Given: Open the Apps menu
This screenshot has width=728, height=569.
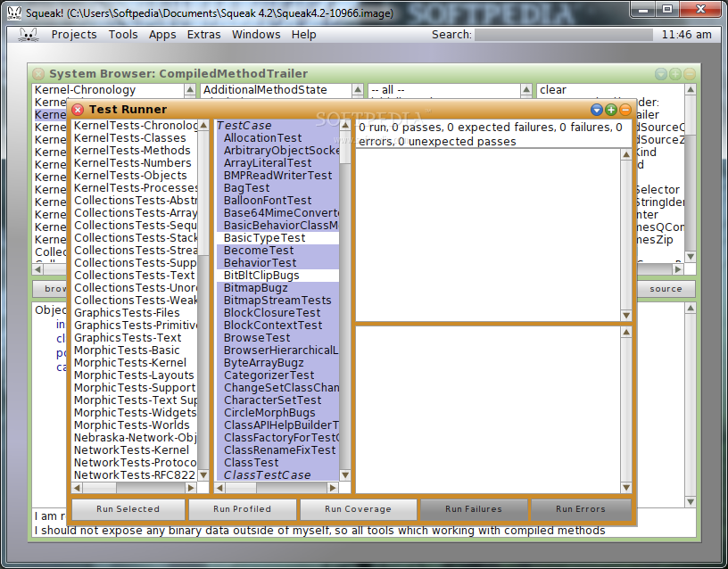Looking at the screenshot, I should click(162, 35).
